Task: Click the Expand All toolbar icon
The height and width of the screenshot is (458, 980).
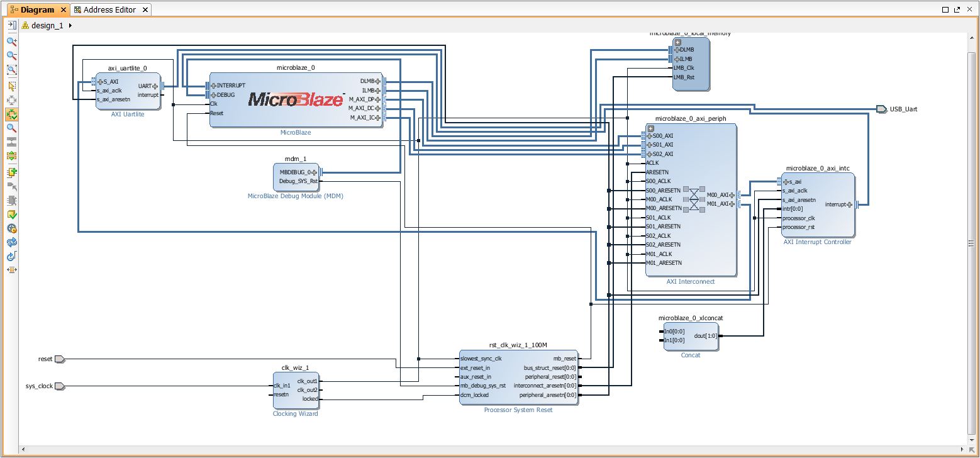Action: click(11, 156)
